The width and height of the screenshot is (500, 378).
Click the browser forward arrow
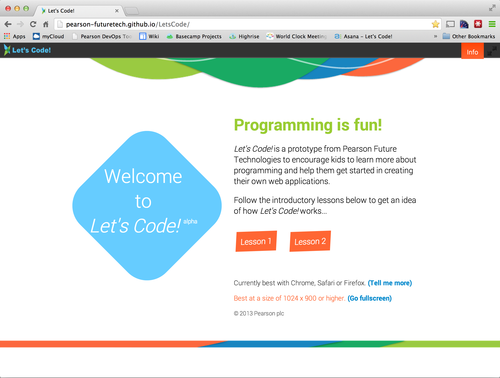pyautogui.click(x=20, y=24)
